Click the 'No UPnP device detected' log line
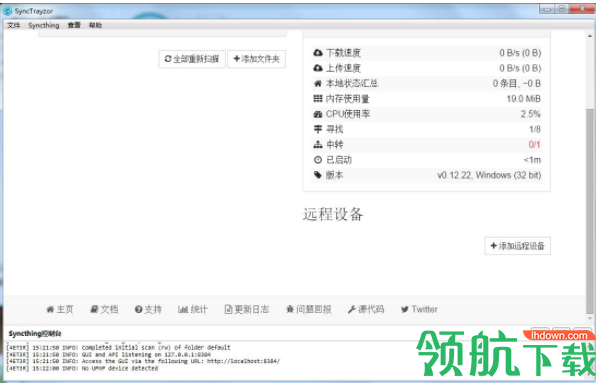The image size is (596, 383). click(x=82, y=368)
